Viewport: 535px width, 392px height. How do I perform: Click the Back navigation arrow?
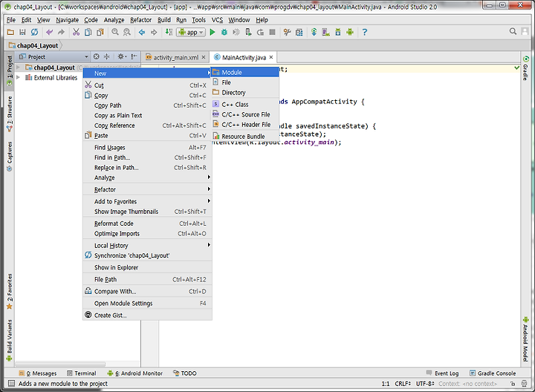[142, 32]
